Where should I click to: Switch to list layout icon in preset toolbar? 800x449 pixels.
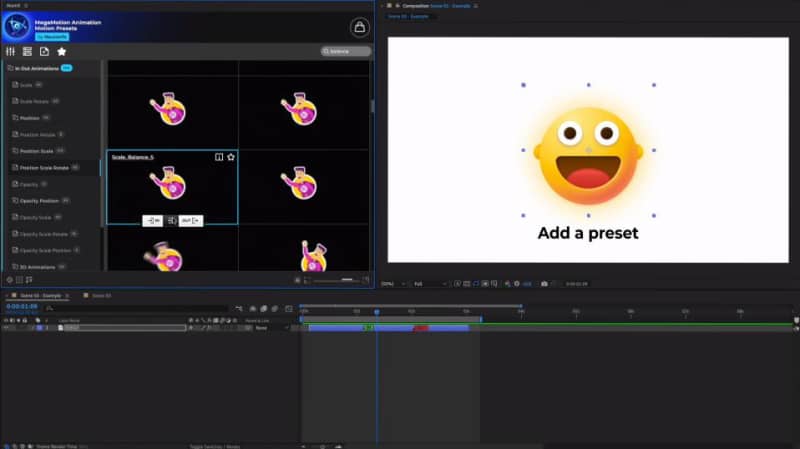tap(27, 52)
